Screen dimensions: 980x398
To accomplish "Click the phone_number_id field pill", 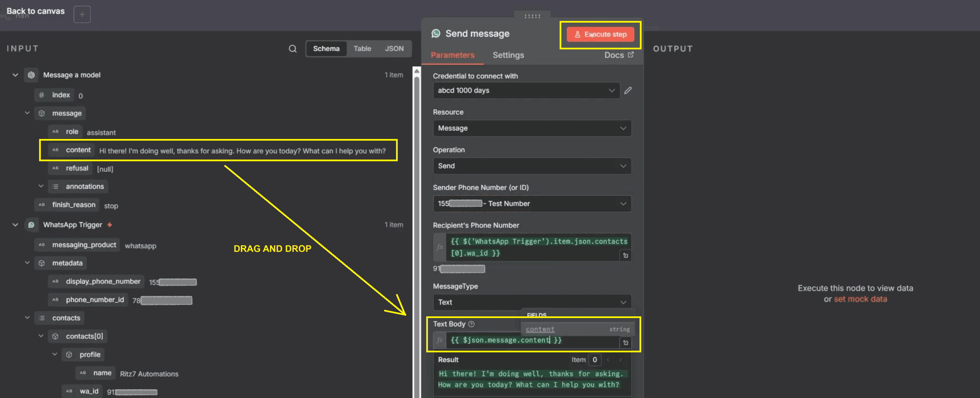I will point(88,300).
